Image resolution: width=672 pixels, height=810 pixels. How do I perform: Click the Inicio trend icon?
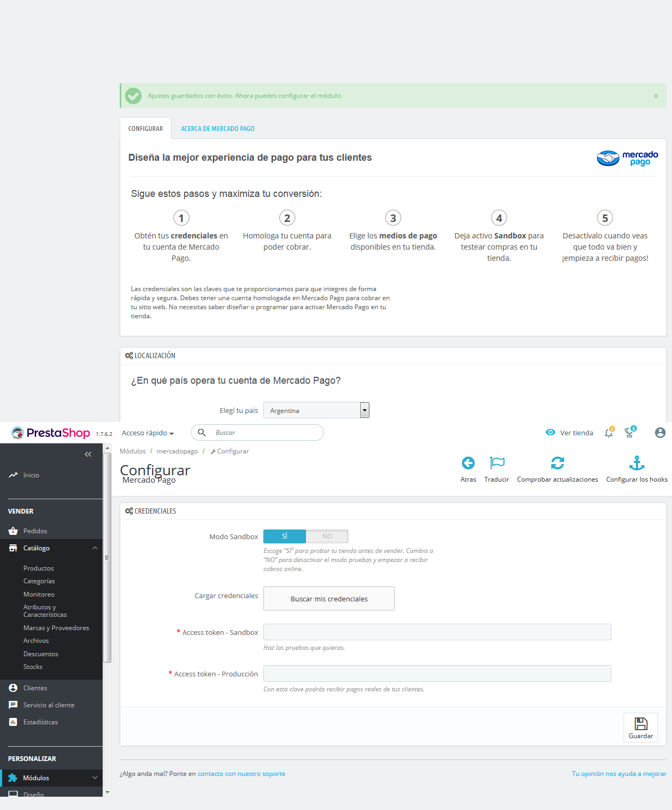click(13, 475)
